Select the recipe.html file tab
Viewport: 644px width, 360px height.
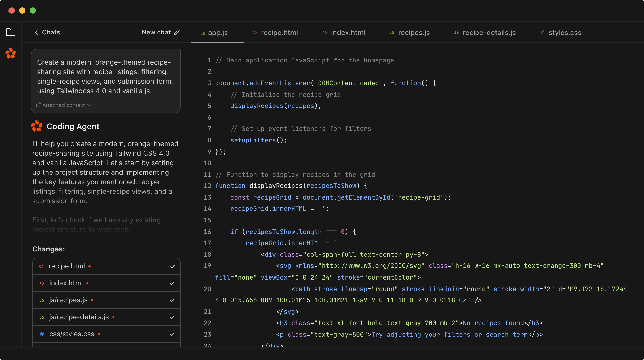pyautogui.click(x=279, y=32)
